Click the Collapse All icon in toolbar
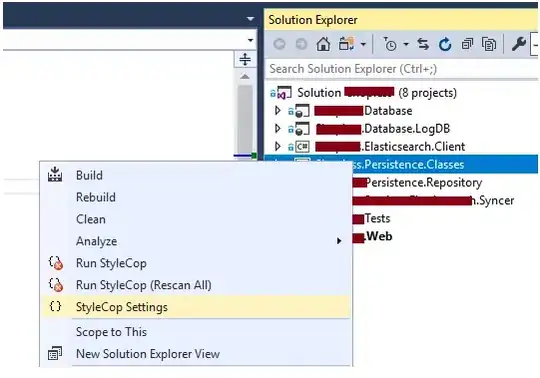This screenshot has width=540, height=378. (x=467, y=44)
